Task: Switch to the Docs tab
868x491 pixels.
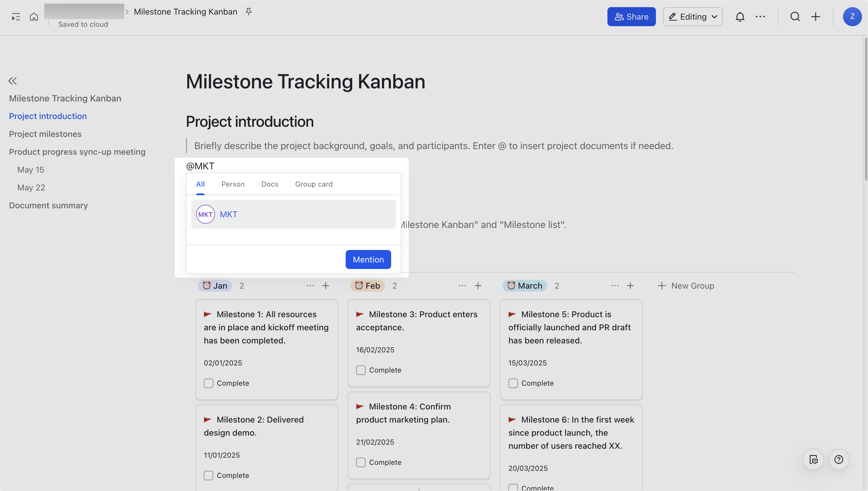Action: click(x=270, y=184)
